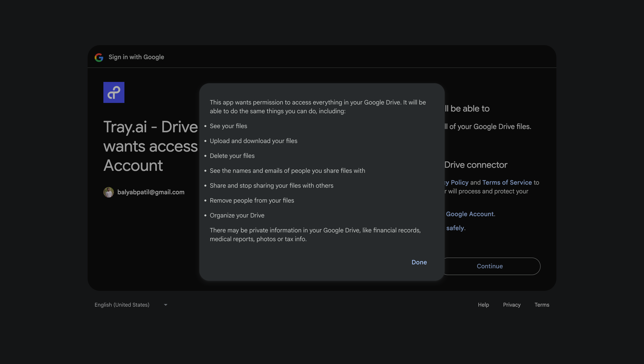This screenshot has height=364, width=644.
Task: Click the 'Tray.ai - Drive' heading text
Action: [x=150, y=127]
